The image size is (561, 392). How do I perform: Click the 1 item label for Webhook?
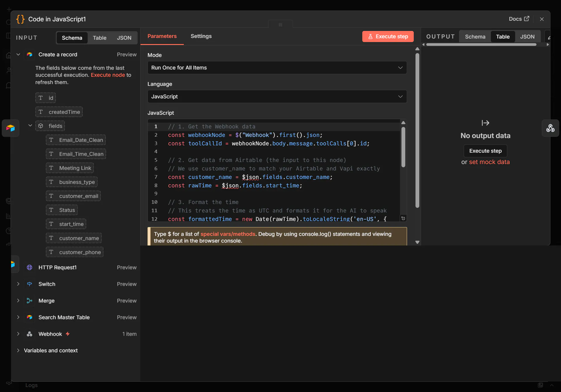(129, 334)
